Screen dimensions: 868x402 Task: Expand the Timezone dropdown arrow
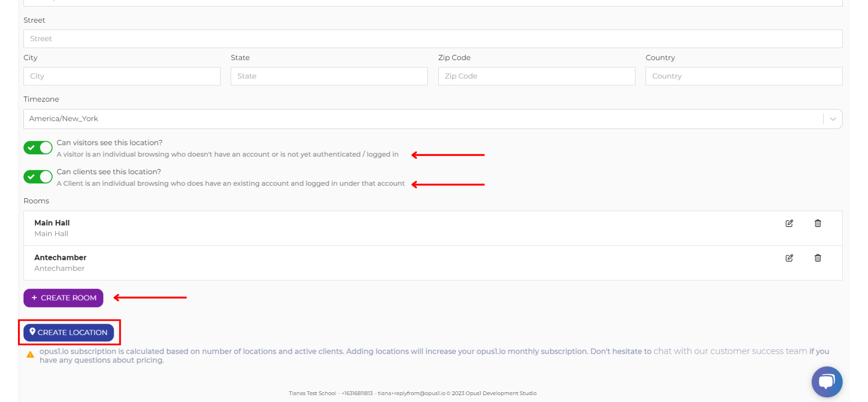pyautogui.click(x=833, y=119)
